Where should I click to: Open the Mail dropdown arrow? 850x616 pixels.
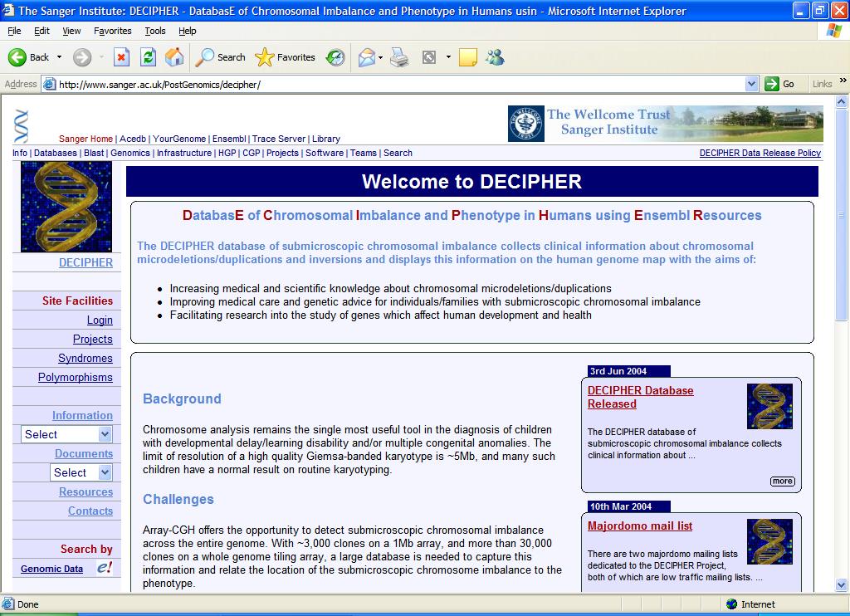[x=380, y=57]
